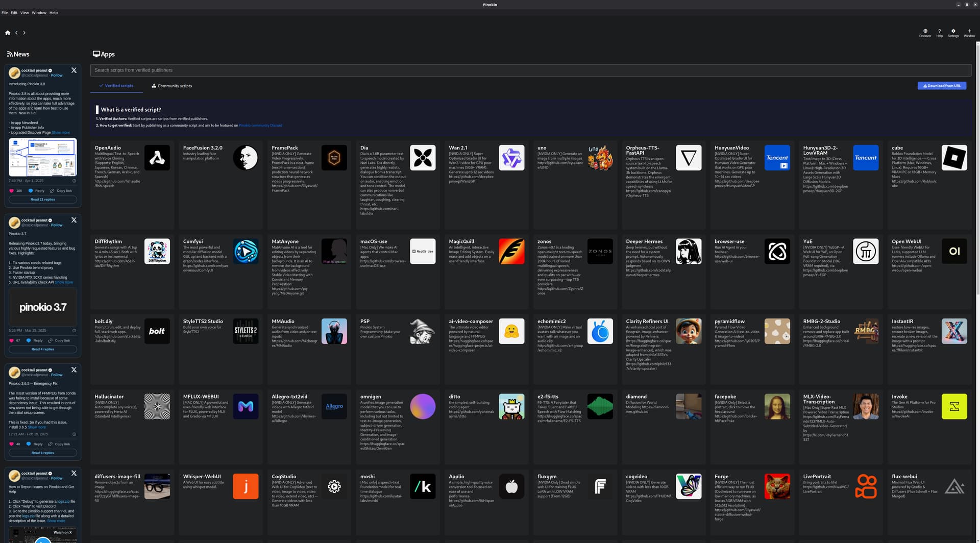
Task: Click the LivePortrait orange icon
Action: tap(866, 486)
